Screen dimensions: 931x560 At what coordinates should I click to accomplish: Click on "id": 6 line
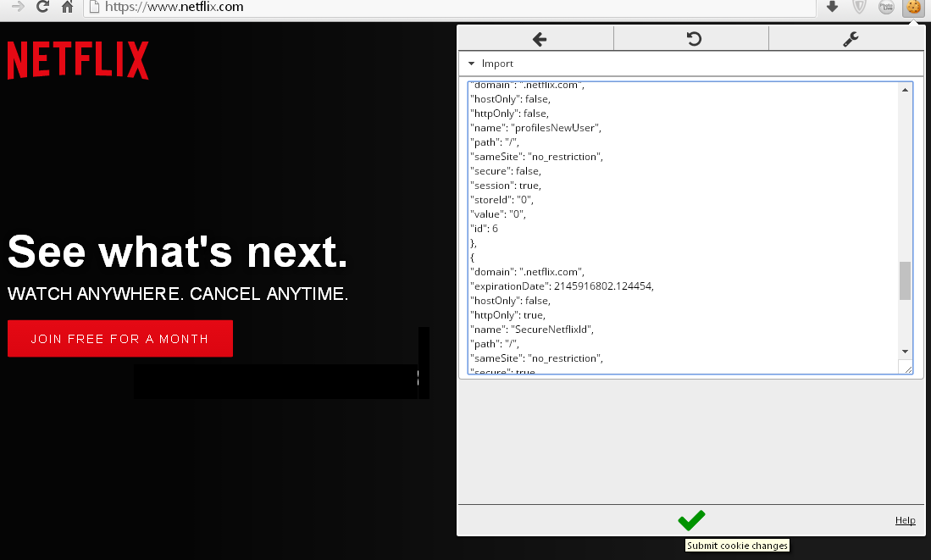click(x=484, y=229)
